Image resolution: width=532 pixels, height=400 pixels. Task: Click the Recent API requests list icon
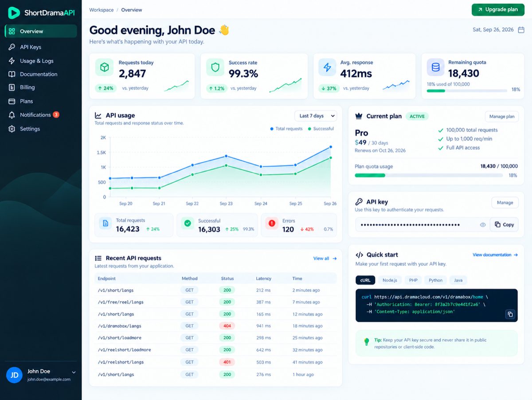pyautogui.click(x=98, y=258)
